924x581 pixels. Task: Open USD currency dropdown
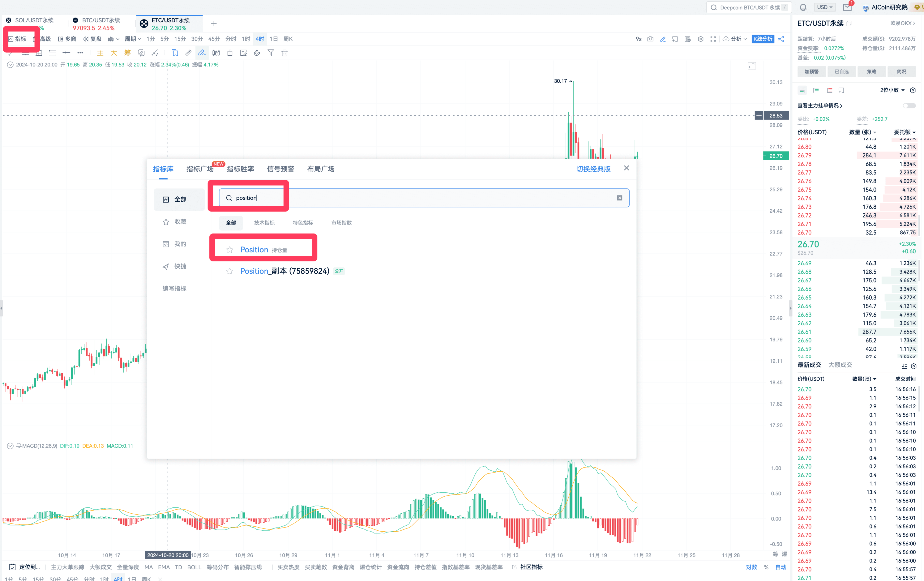[824, 7]
